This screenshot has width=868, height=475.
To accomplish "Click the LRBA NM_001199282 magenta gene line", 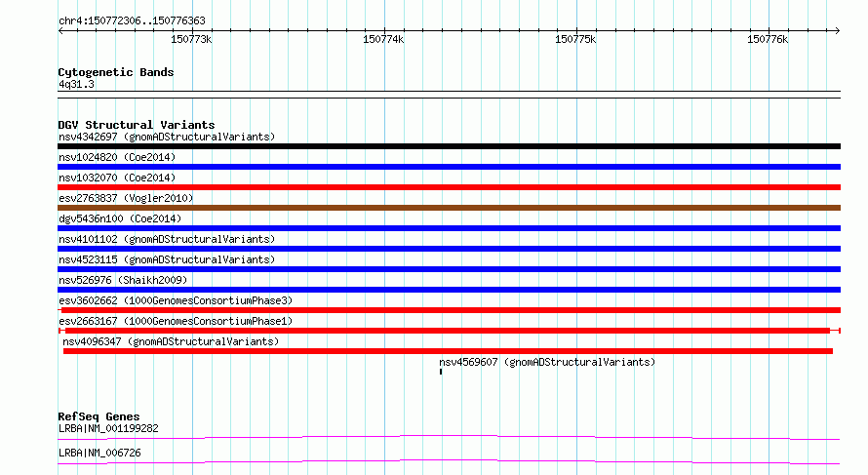I will point(449,437).
